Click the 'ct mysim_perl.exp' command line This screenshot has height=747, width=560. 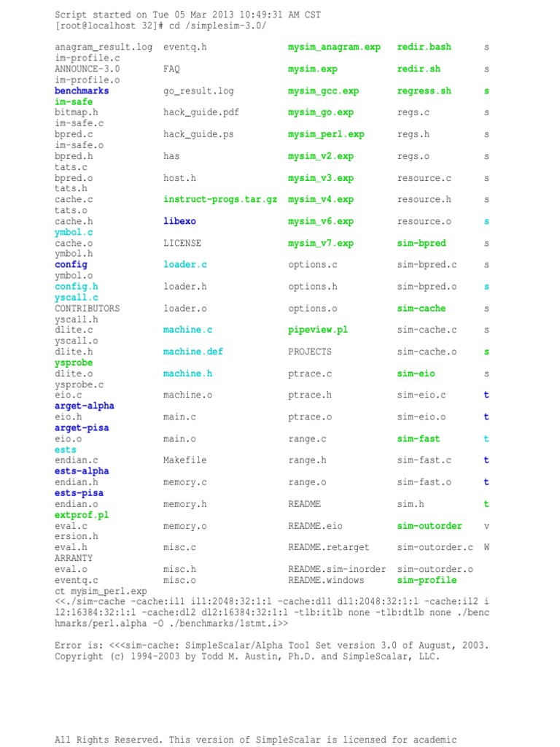tap(101, 591)
